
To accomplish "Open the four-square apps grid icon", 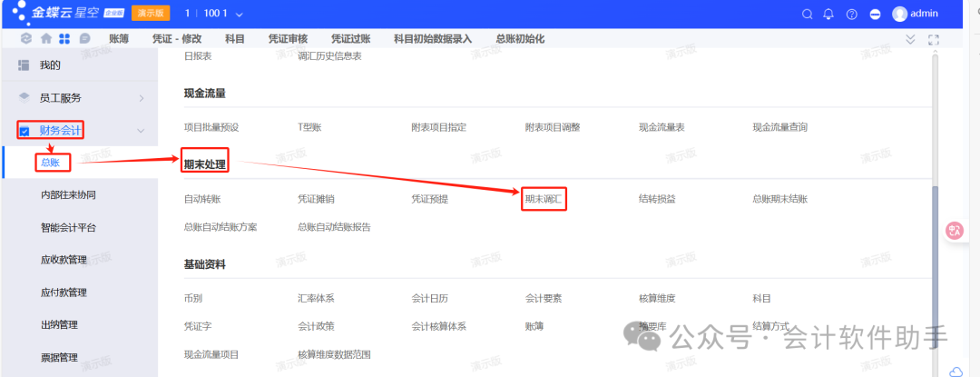I will (x=64, y=39).
